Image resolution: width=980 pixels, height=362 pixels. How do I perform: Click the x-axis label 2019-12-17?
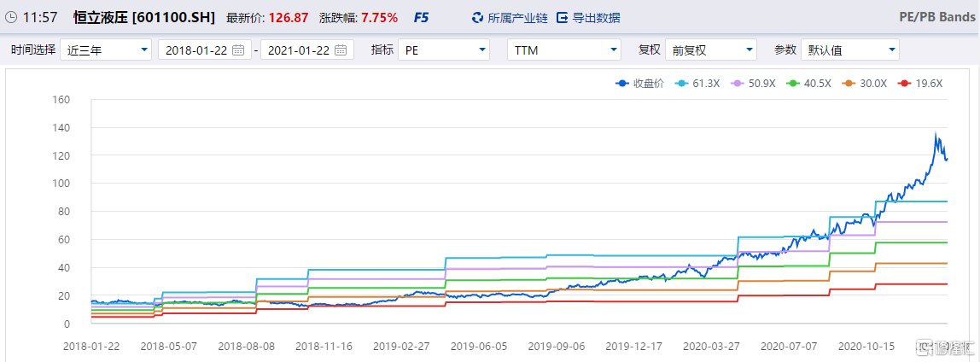tap(632, 346)
